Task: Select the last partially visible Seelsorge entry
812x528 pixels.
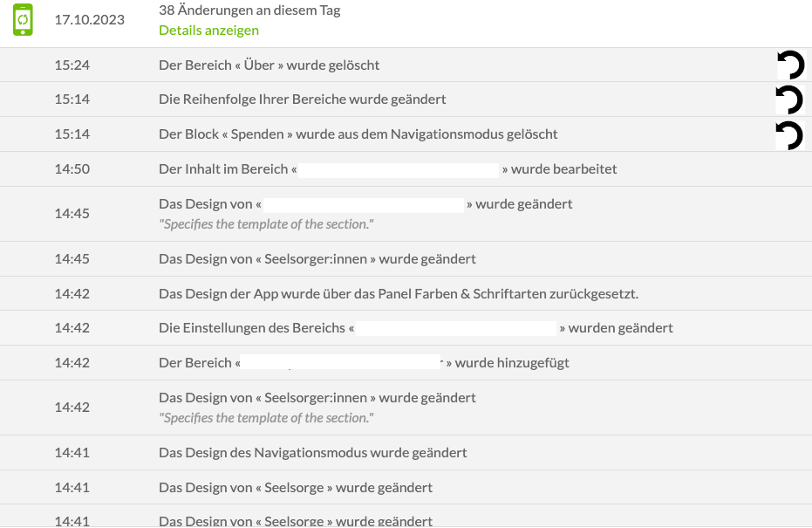Action: [x=406, y=517]
